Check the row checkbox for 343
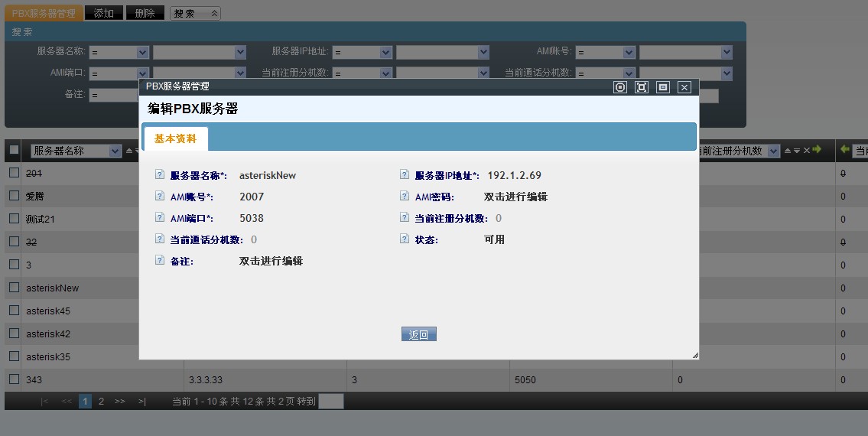This screenshot has height=436, width=868. point(14,379)
